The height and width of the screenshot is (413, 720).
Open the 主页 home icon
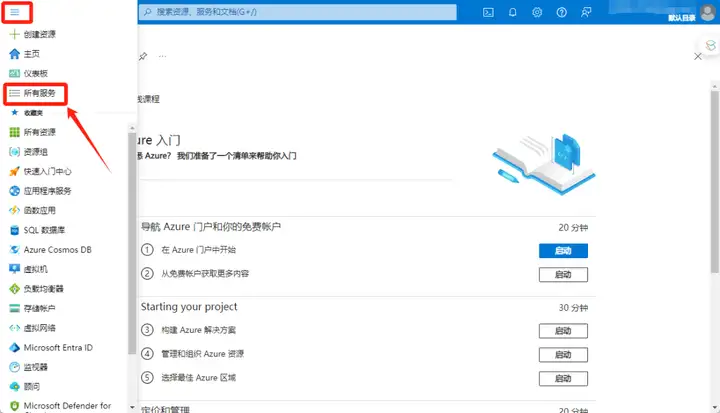tap(15, 54)
